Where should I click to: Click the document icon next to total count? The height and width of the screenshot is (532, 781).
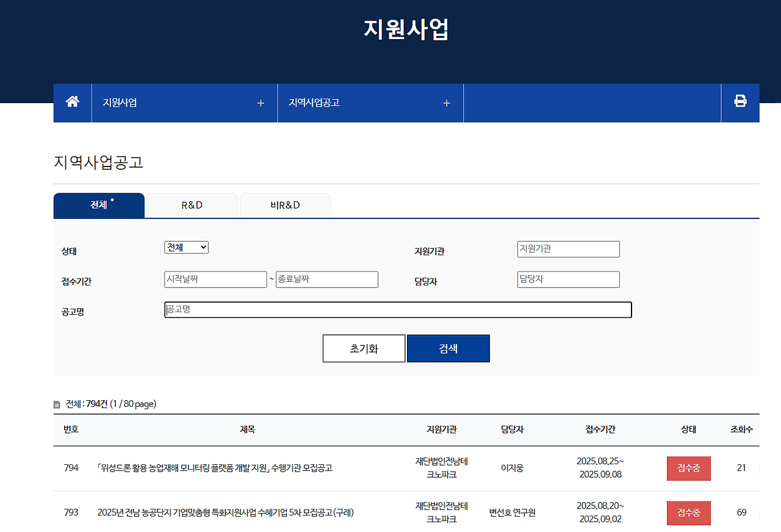57,403
